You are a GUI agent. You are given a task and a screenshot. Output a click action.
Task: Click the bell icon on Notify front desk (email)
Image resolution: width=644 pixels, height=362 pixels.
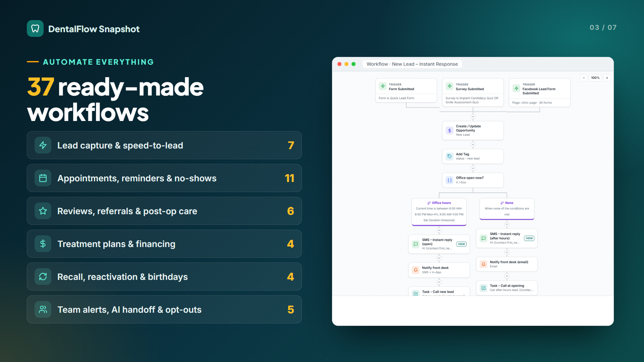point(483,264)
